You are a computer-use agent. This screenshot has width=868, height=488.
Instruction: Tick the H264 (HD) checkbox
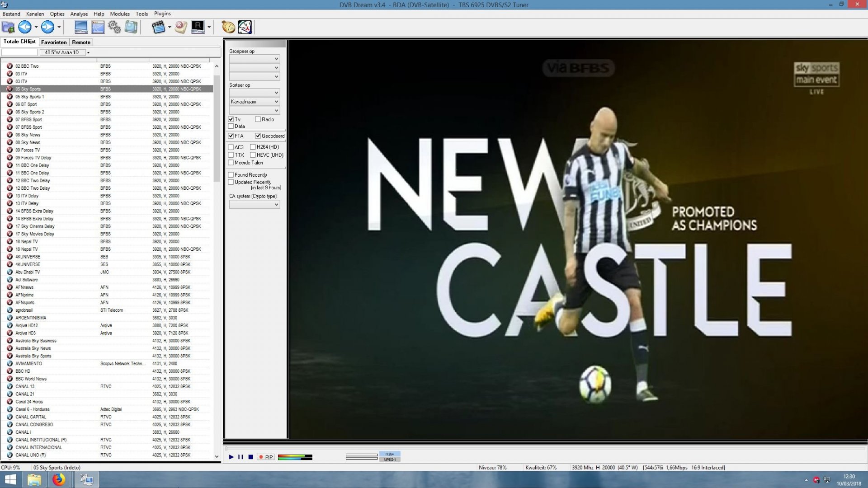(253, 147)
